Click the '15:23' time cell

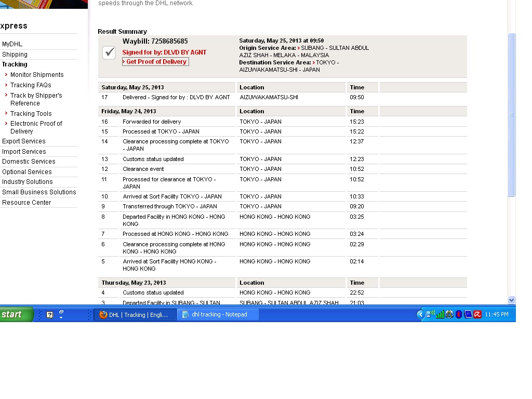[x=356, y=122]
